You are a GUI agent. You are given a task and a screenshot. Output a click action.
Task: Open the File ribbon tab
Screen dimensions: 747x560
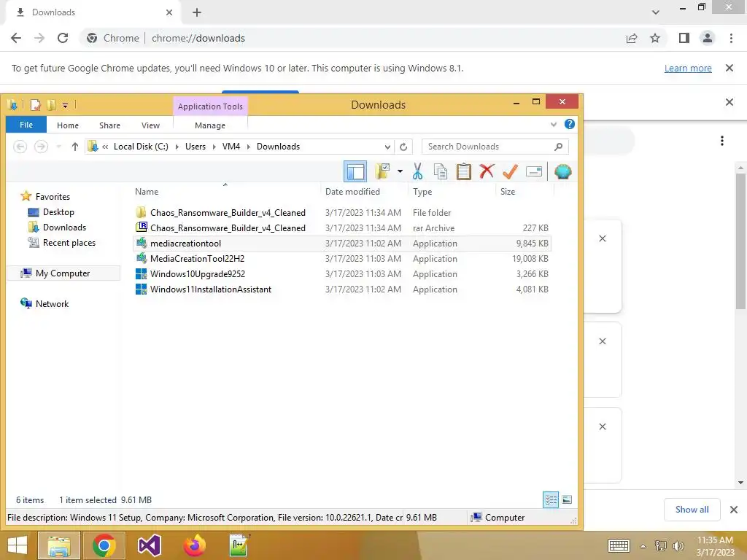pos(26,125)
